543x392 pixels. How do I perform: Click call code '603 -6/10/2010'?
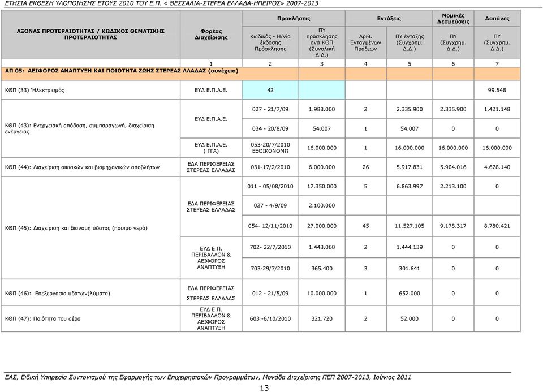point(270,318)
